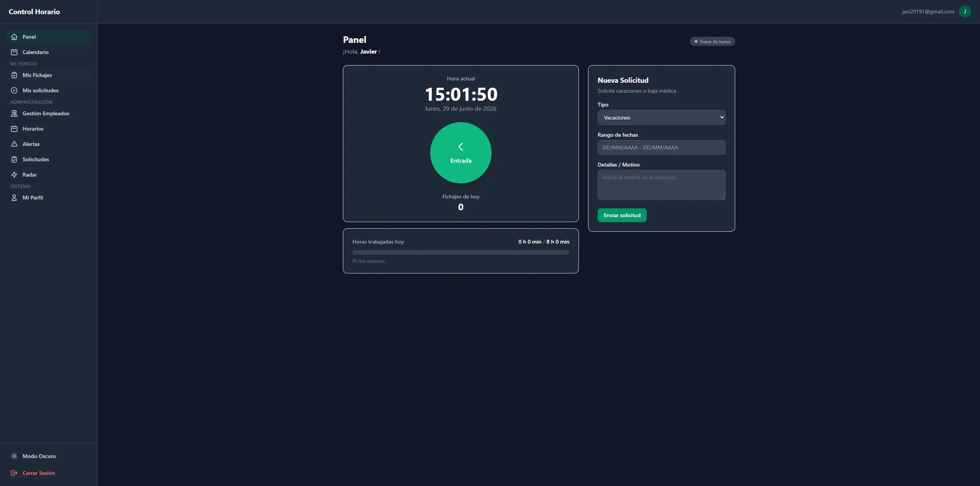Click the Radar lightning bolt icon
Viewport: 980px width, 486px height.
14,175
